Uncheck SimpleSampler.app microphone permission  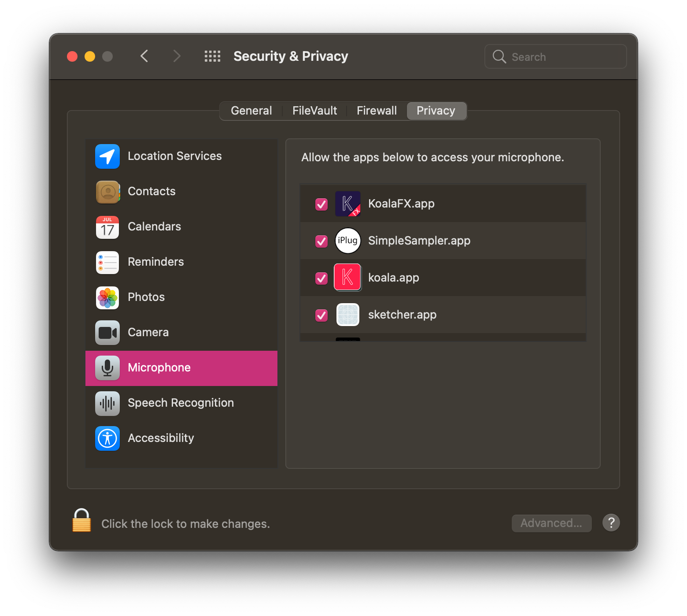(x=321, y=241)
